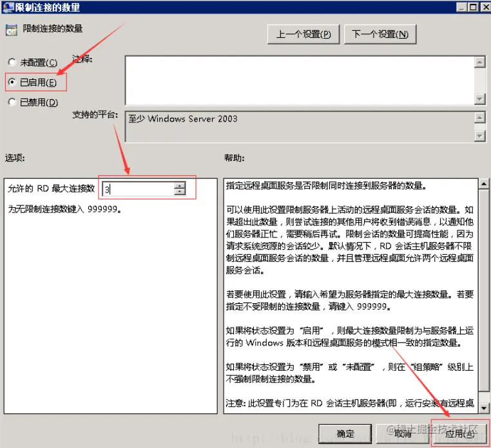Viewport: 491px width, 448px height.
Task: Click the 选项: label
Action: pyautogui.click(x=15, y=157)
